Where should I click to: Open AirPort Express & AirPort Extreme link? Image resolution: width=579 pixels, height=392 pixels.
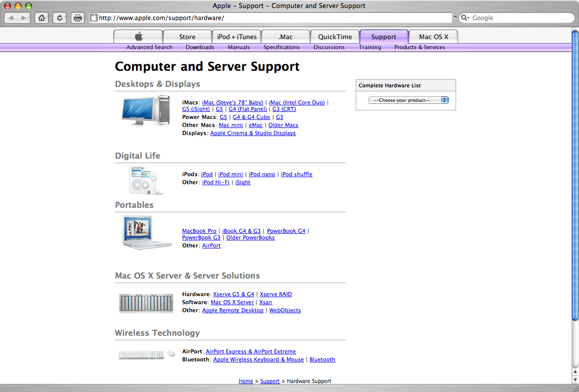click(x=251, y=352)
